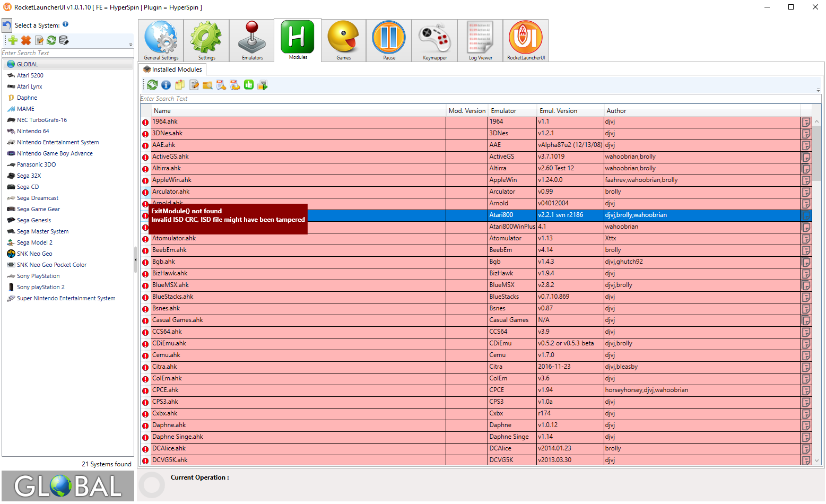The height and width of the screenshot is (504, 826).
Task: Click the database edit icon in systems toolbar
Action: (x=64, y=40)
